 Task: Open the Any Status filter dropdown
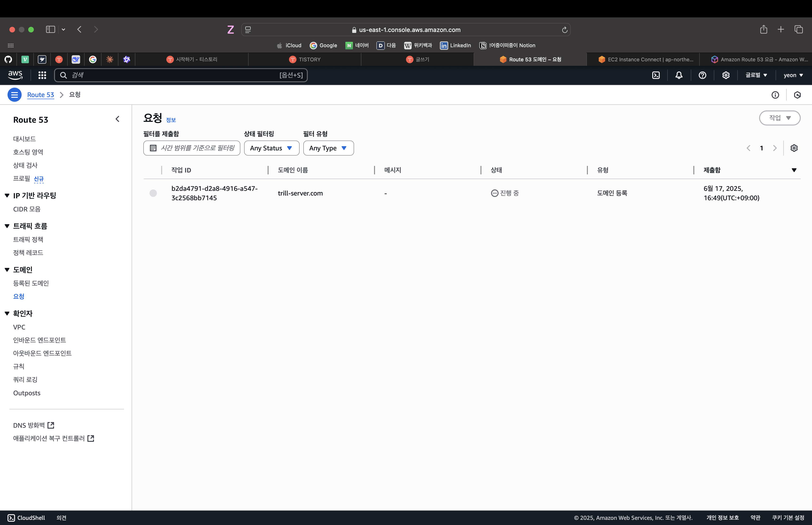[272, 148]
